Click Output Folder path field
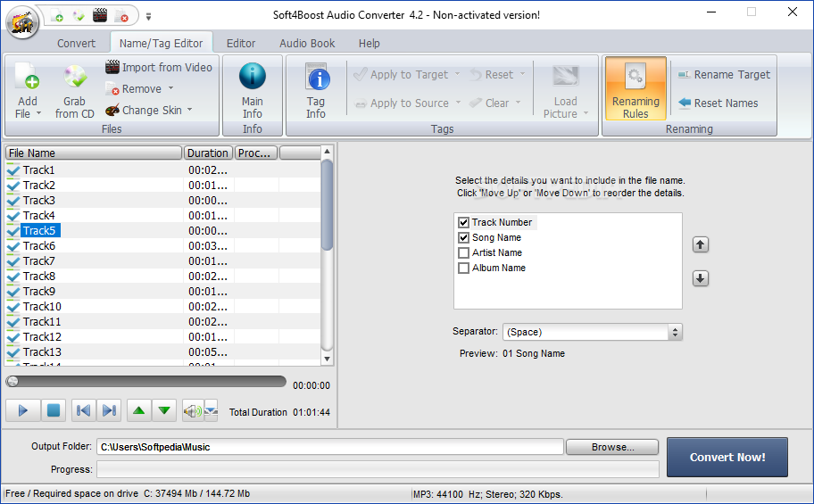 [330, 447]
